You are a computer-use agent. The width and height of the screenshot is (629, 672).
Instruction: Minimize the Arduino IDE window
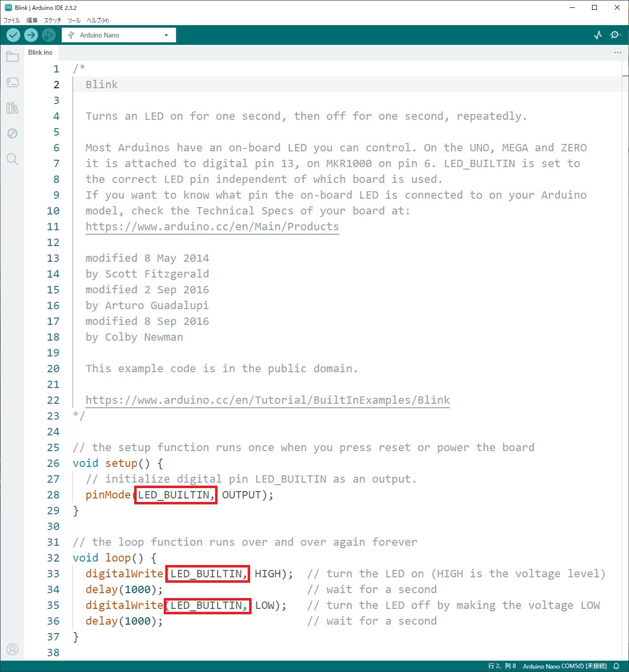(572, 7)
